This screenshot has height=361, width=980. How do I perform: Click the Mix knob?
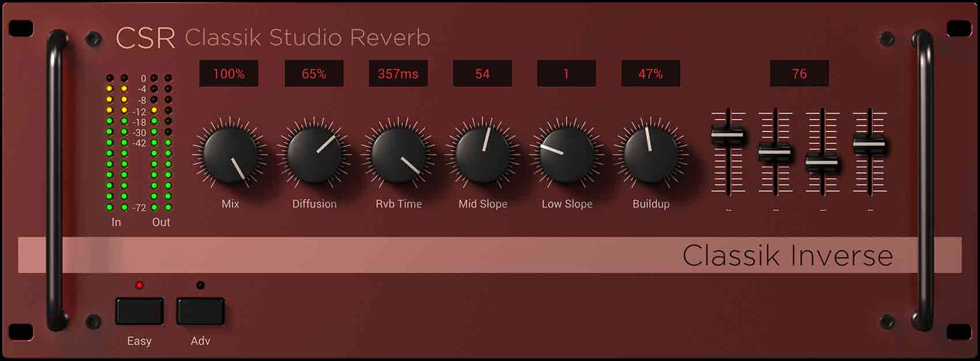(230, 155)
